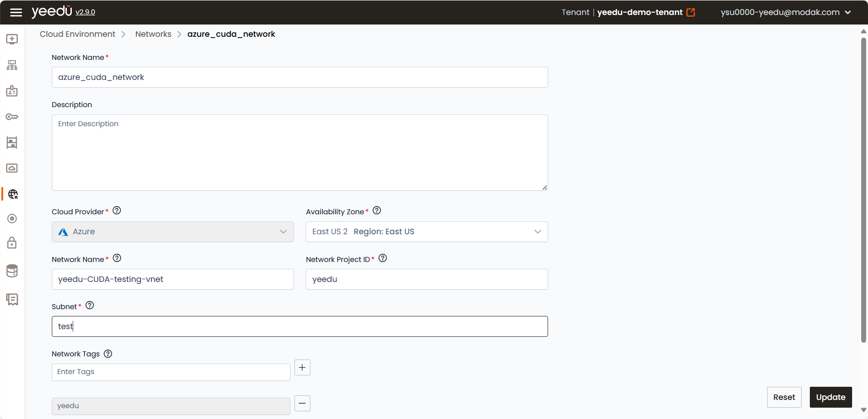Viewport: 868px width, 419px height.
Task: Open the badge/profile sidebar icon
Action: [12, 91]
